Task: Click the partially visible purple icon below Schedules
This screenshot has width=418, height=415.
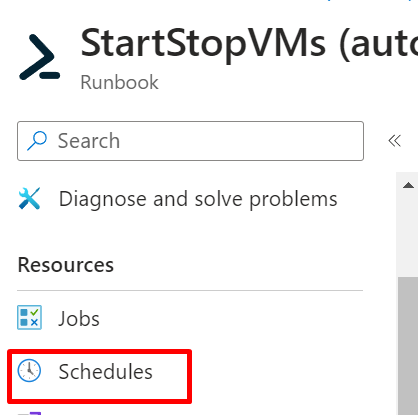Action: pos(29,413)
